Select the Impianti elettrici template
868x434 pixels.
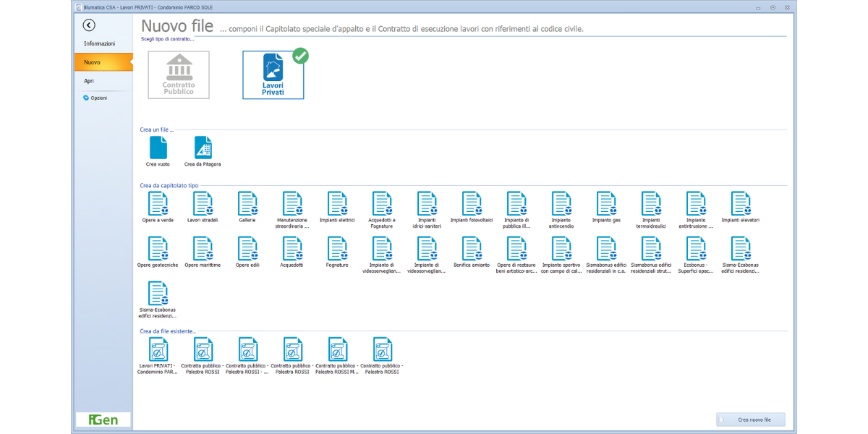pos(337,204)
